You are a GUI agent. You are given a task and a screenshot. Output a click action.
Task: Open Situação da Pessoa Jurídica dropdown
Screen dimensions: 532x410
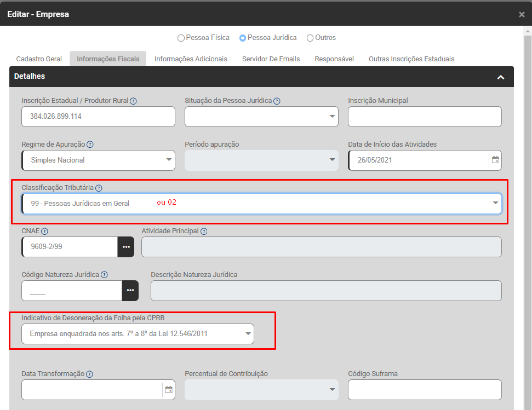click(261, 117)
